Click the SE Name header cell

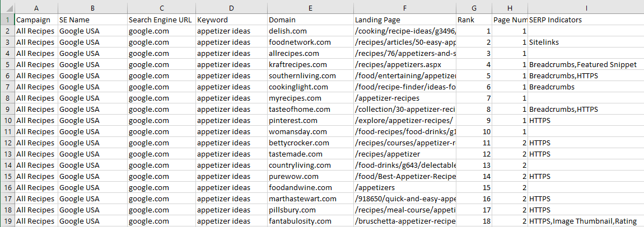point(93,20)
